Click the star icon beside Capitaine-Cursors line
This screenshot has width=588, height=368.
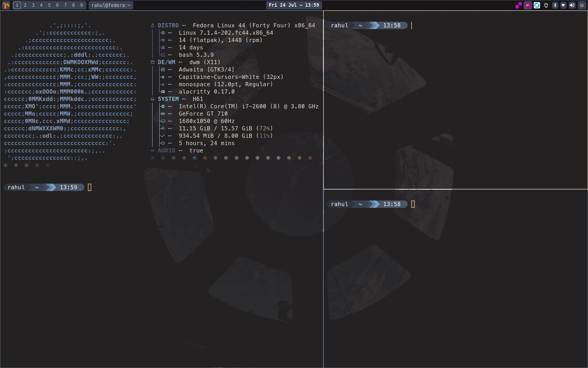point(163,77)
